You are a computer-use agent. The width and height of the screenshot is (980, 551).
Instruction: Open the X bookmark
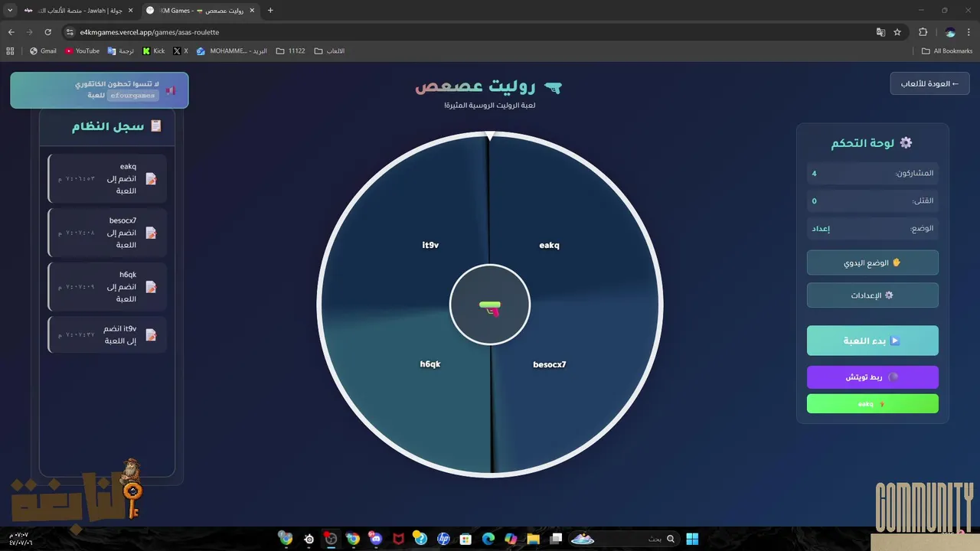click(181, 51)
